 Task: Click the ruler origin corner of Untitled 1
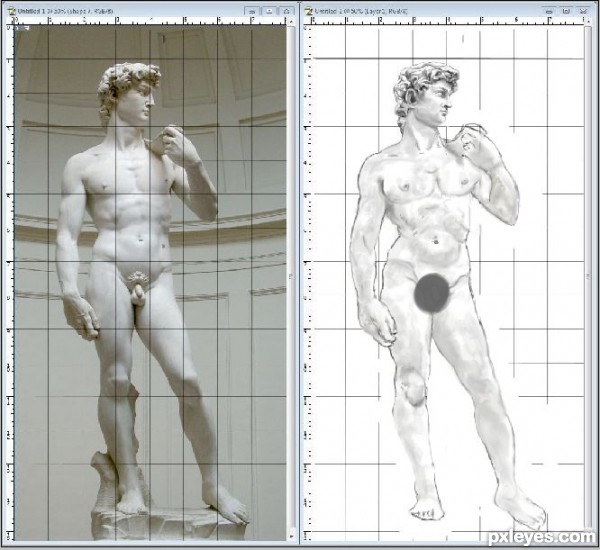click(x=11, y=21)
